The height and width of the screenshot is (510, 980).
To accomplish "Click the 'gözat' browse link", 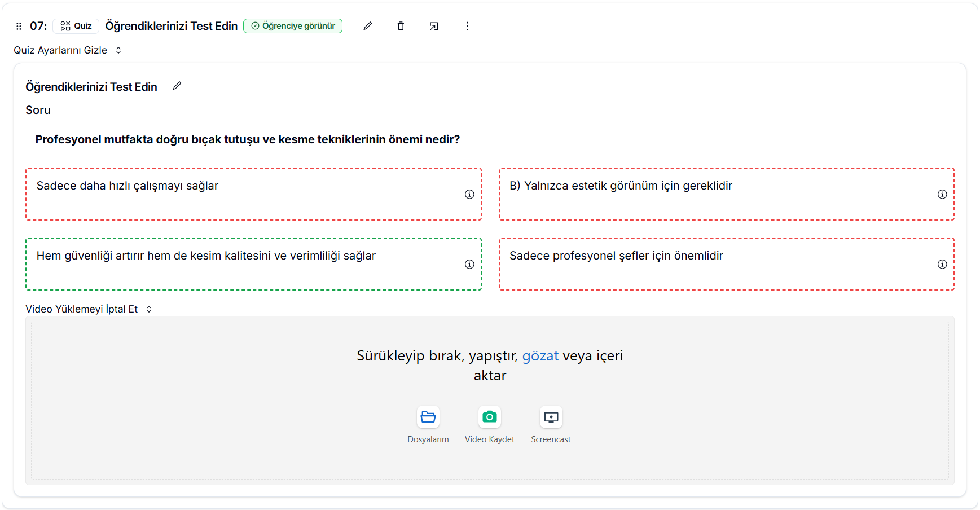I will (x=540, y=356).
